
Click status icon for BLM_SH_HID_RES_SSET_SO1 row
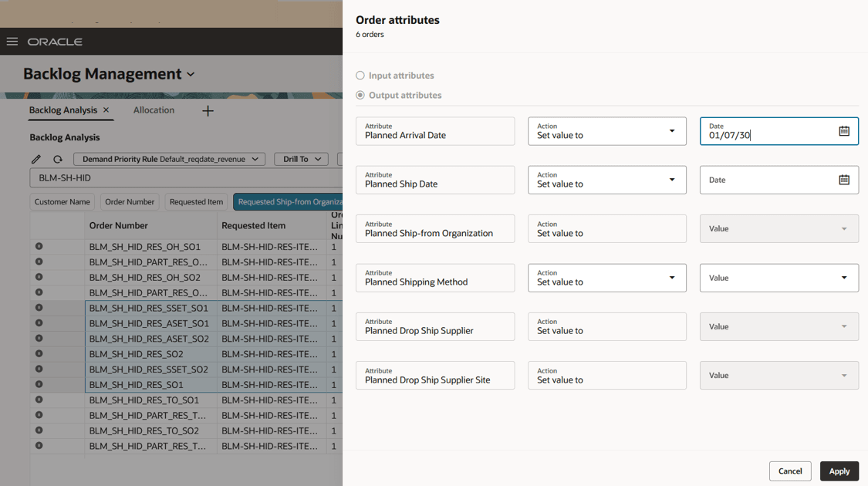click(39, 308)
